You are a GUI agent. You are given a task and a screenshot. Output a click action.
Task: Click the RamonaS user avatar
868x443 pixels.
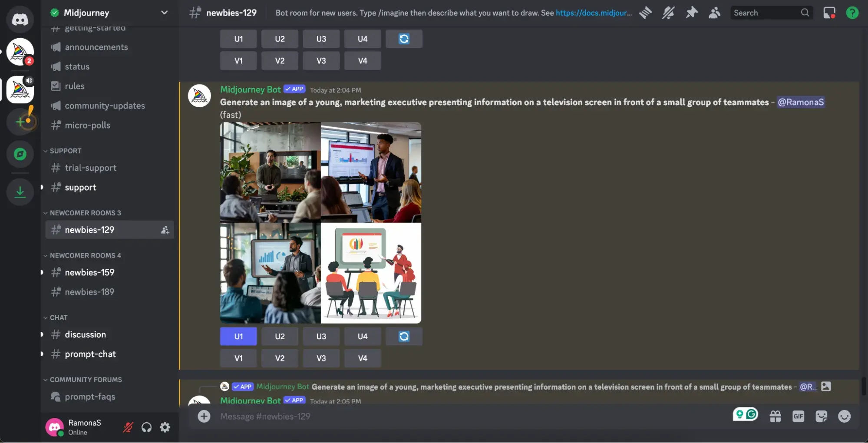pyautogui.click(x=54, y=427)
